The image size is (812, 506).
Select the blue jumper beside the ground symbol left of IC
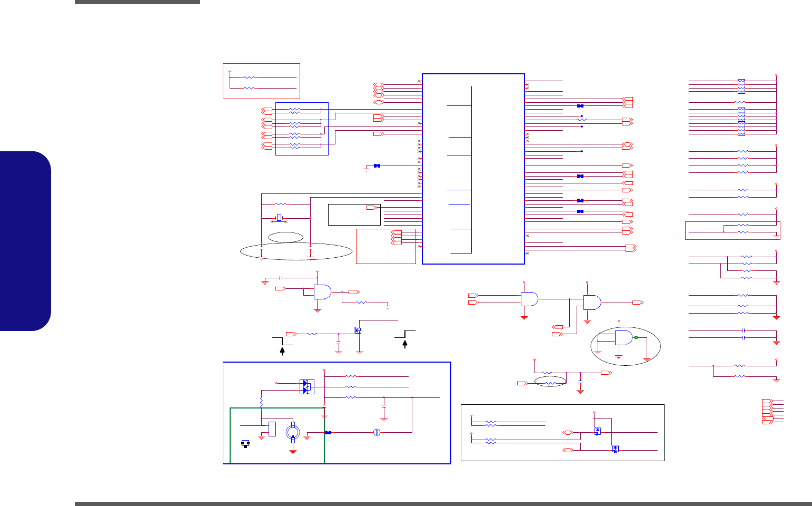click(x=377, y=166)
